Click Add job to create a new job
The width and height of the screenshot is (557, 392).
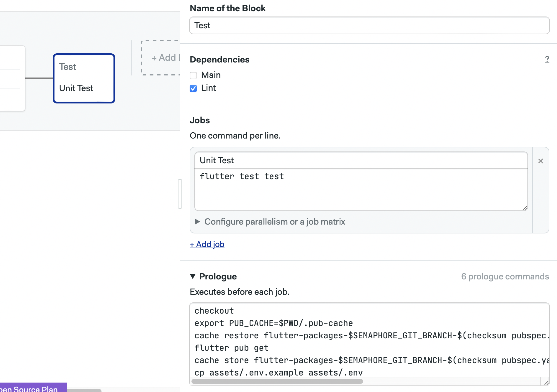(x=207, y=244)
